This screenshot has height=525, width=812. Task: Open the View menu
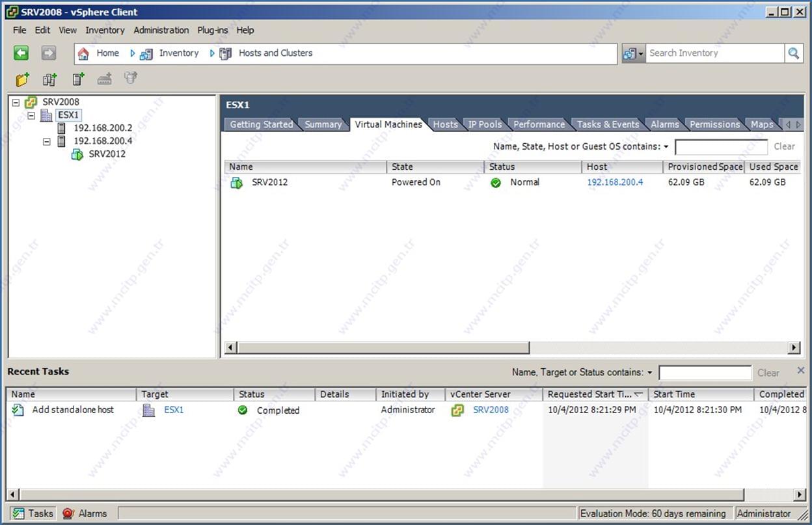(x=68, y=30)
